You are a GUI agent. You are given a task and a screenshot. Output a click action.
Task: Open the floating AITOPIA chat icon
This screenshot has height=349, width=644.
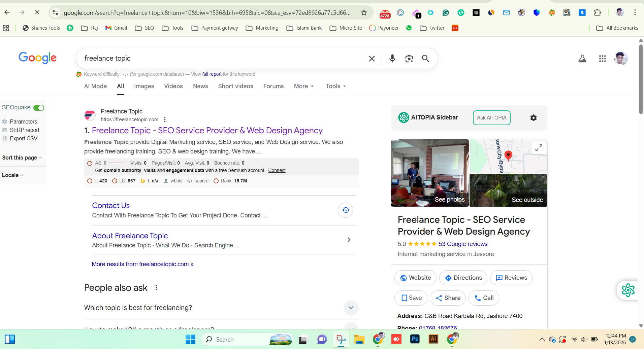coord(628,290)
